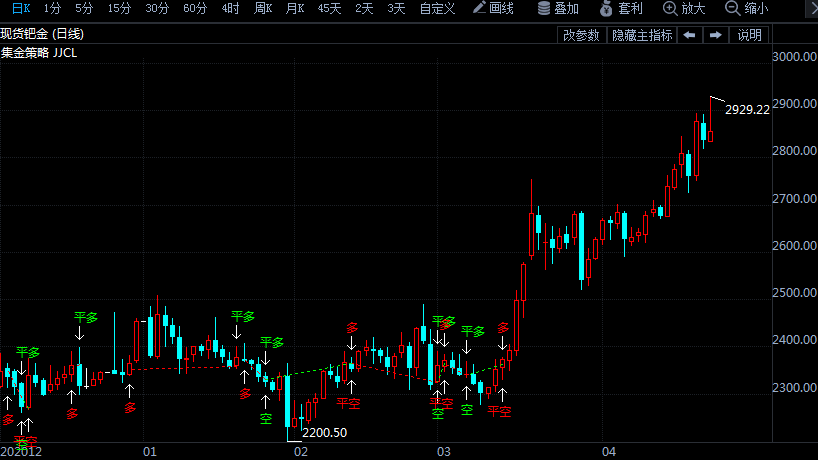818x460 pixels.
Task: Select the 15分 period
Action: tap(119, 8)
